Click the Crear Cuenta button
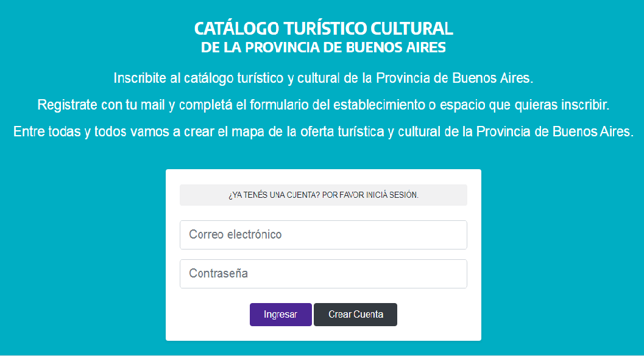The height and width of the screenshot is (356, 644). (355, 315)
